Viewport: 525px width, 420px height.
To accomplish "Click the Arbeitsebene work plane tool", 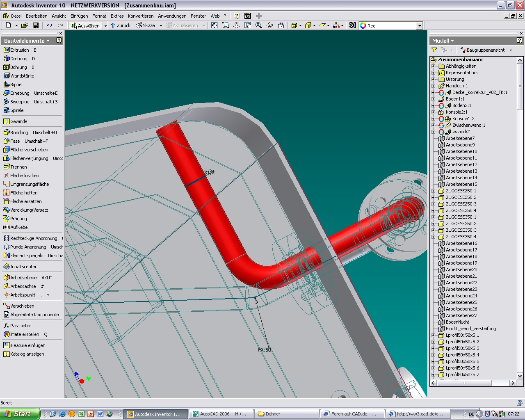I will (x=23, y=278).
